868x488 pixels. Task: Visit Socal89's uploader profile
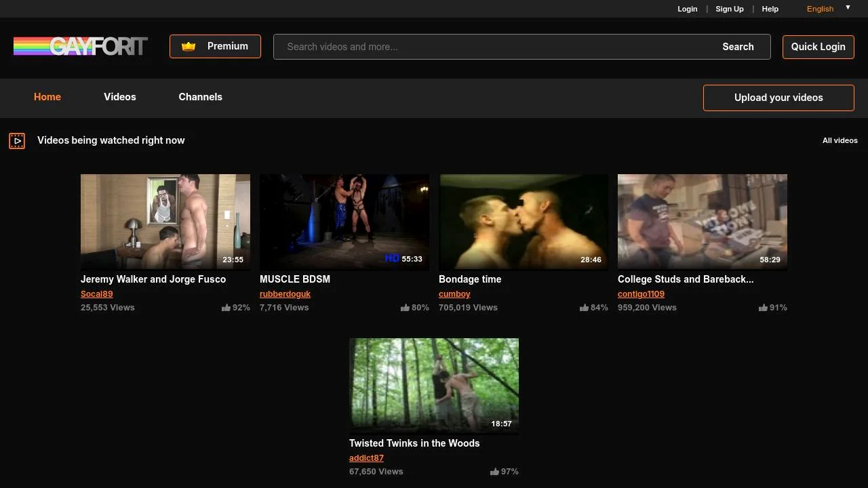click(x=96, y=293)
